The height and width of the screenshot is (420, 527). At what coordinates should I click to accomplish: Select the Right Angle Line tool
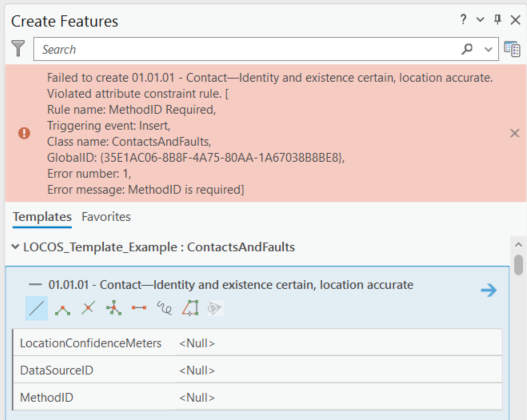tap(63, 308)
